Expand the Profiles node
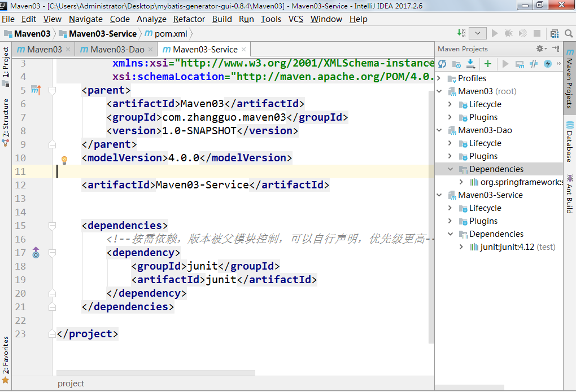Viewport: 576px width, 392px height. (439, 78)
